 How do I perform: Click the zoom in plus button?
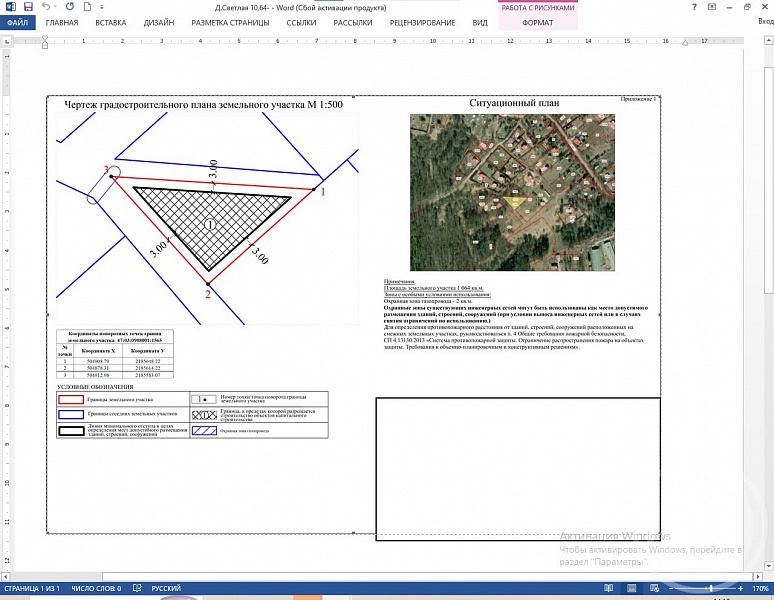pos(740,589)
